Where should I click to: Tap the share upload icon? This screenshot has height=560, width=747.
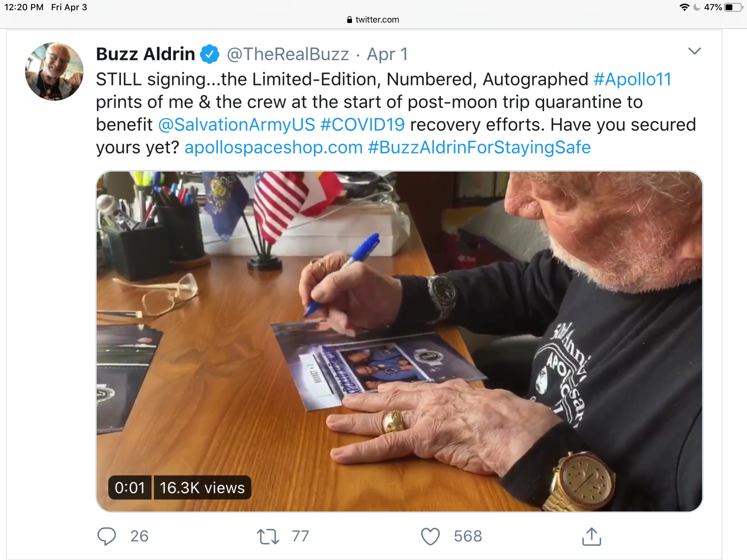tap(591, 537)
